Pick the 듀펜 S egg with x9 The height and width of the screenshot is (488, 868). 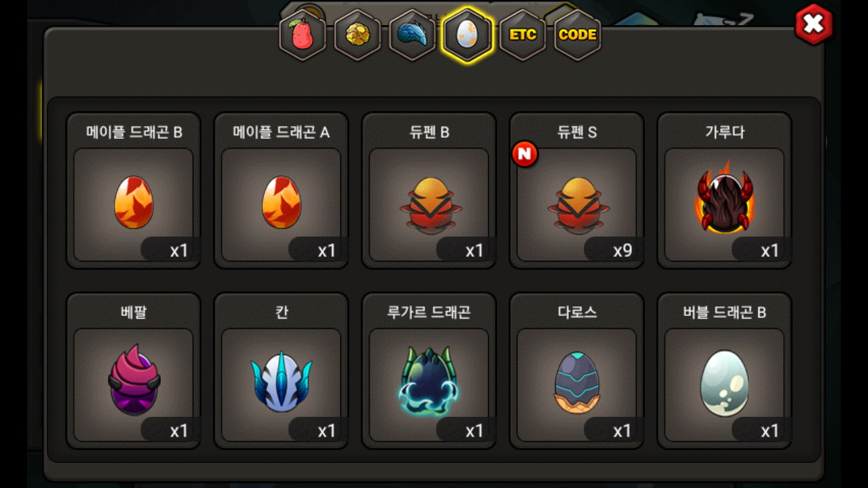click(577, 190)
